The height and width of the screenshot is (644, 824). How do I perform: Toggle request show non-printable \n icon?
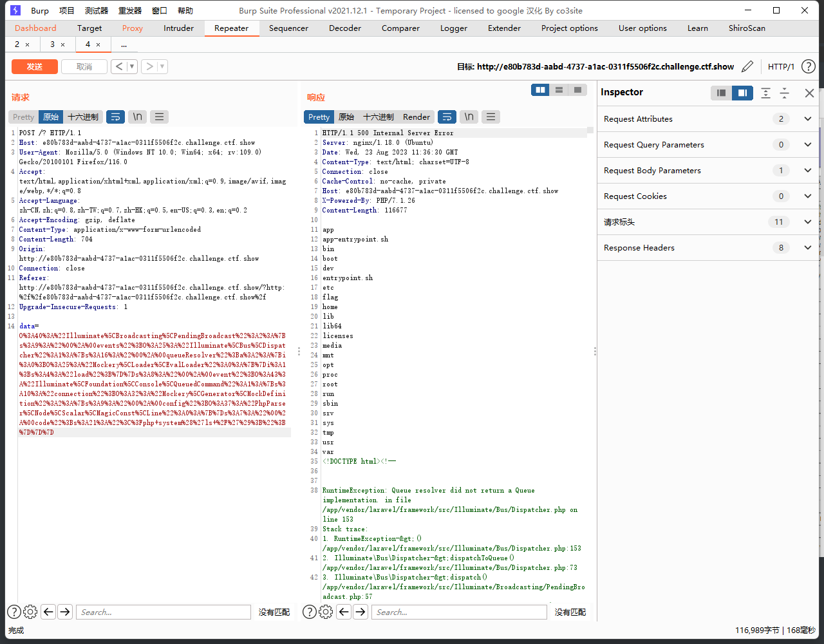pyautogui.click(x=137, y=117)
